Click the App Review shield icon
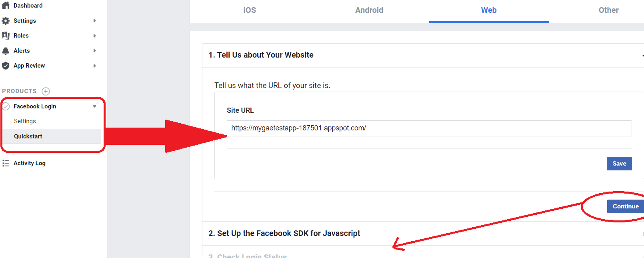The width and height of the screenshot is (644, 258). pos(6,66)
